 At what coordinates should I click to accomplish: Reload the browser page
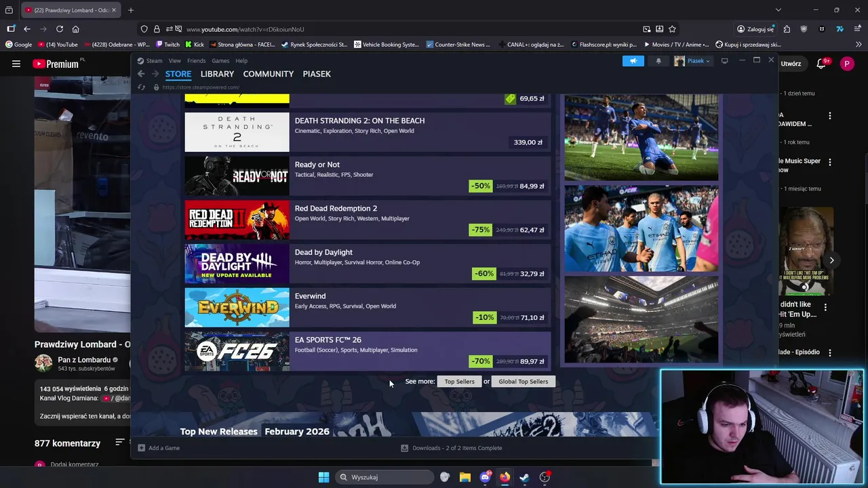(x=60, y=29)
